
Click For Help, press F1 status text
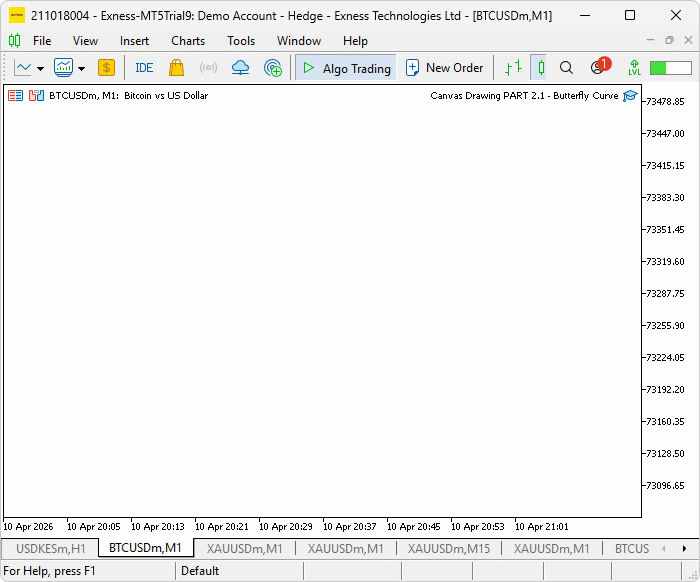tap(49, 571)
